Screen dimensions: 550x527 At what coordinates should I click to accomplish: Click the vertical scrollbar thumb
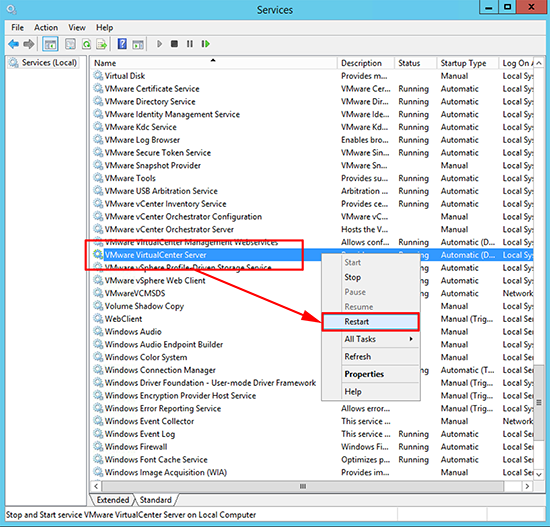pos(539,402)
